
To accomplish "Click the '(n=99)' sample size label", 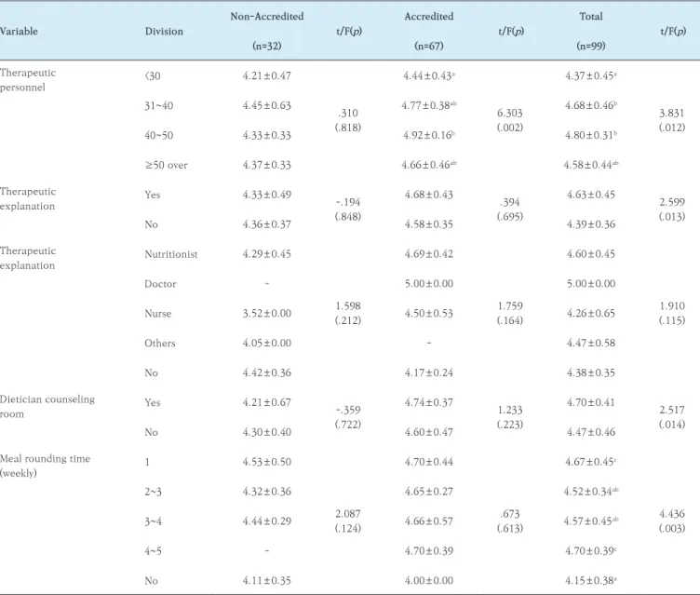I will click(x=591, y=46).
